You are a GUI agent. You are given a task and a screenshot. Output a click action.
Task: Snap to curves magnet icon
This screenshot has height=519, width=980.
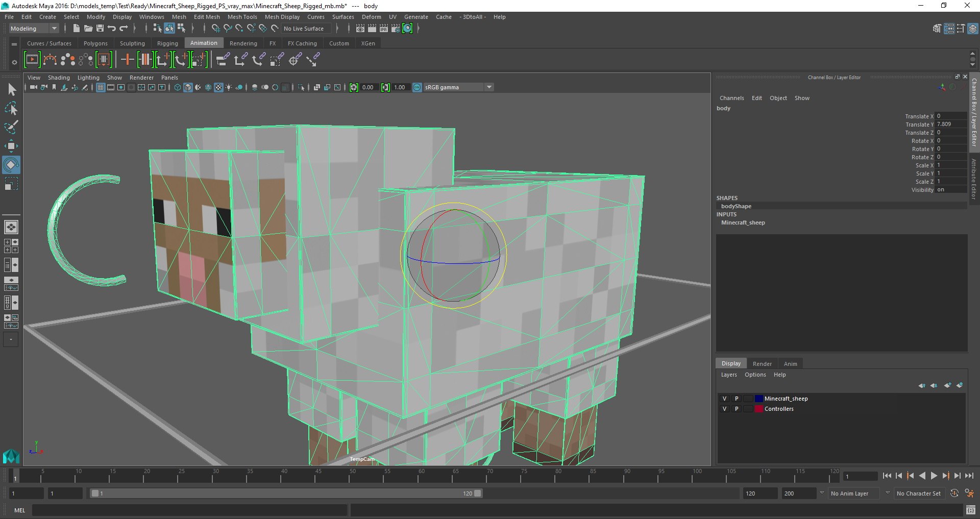click(x=228, y=29)
